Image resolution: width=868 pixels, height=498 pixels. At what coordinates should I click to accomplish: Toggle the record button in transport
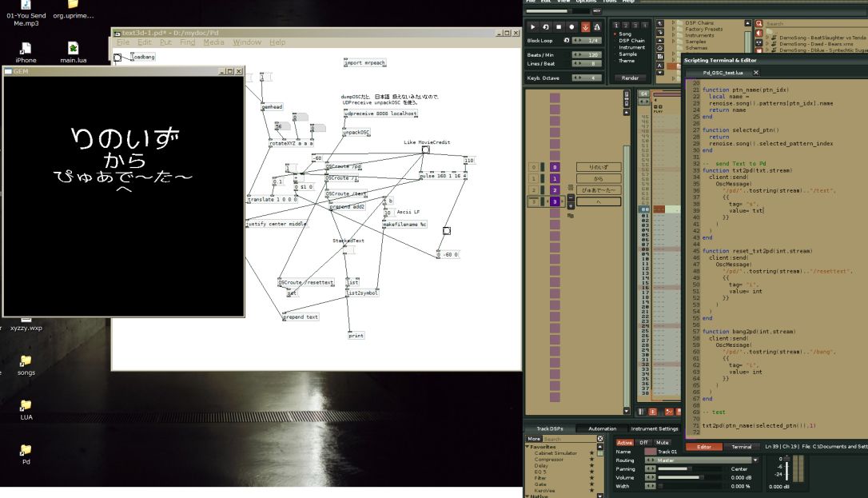(571, 26)
